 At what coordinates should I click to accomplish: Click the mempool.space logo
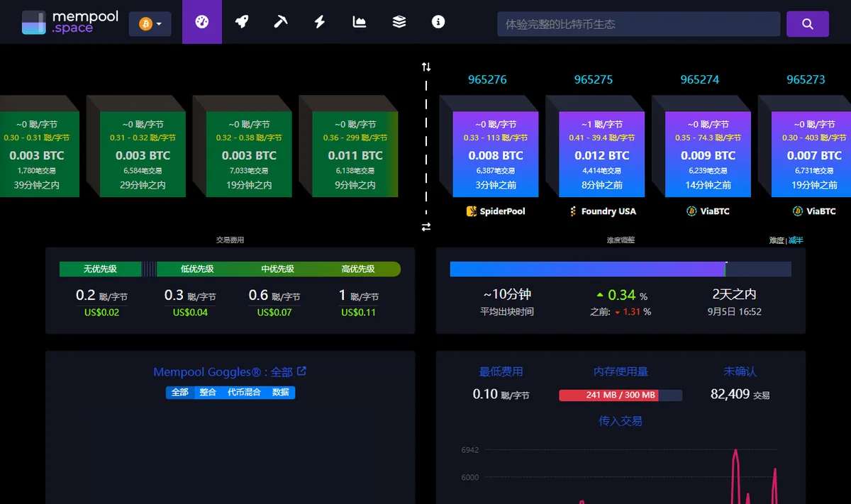(70, 23)
